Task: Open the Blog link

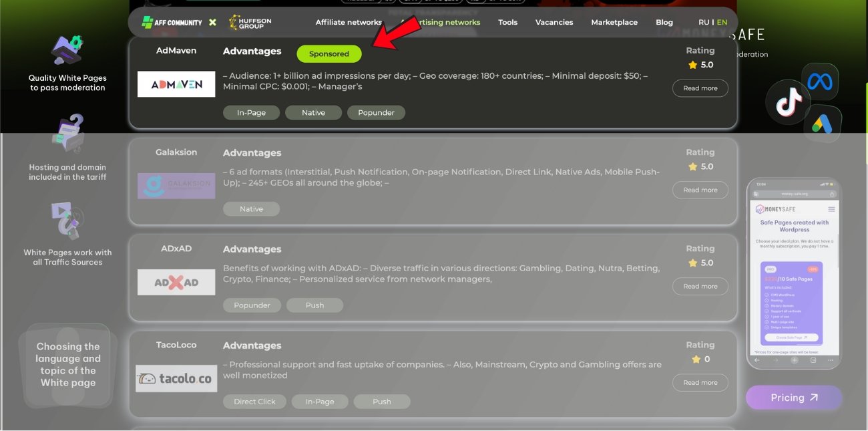Action: coord(664,21)
